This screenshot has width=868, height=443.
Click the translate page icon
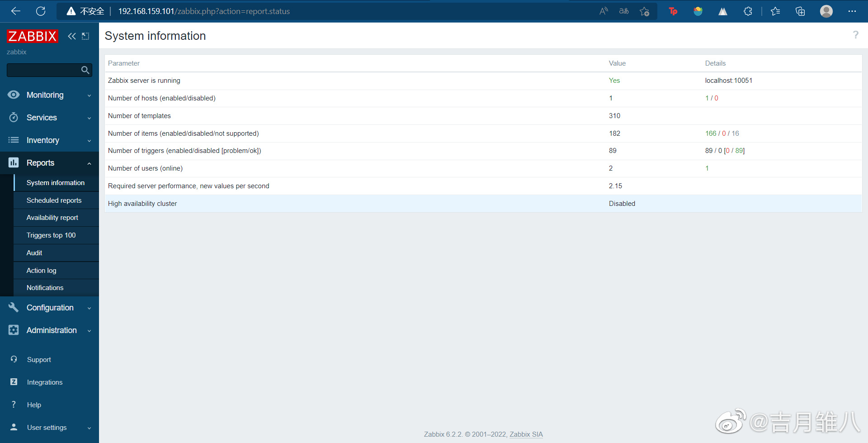pyautogui.click(x=624, y=11)
